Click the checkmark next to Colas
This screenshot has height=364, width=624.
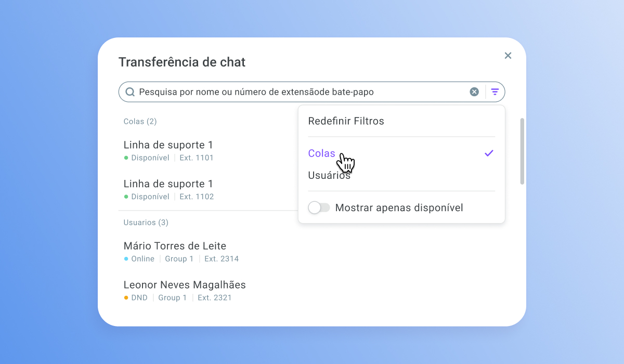(489, 153)
